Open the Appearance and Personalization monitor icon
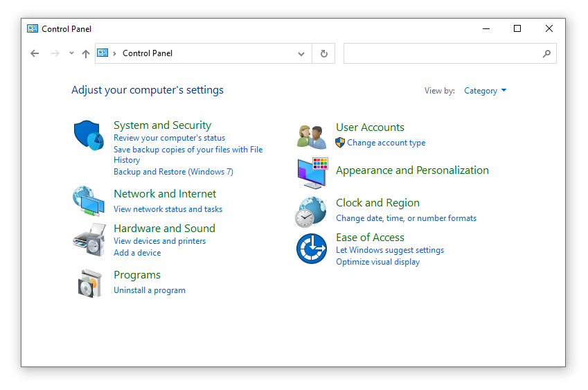Image resolution: width=588 pixels, height=390 pixels. tap(312, 173)
